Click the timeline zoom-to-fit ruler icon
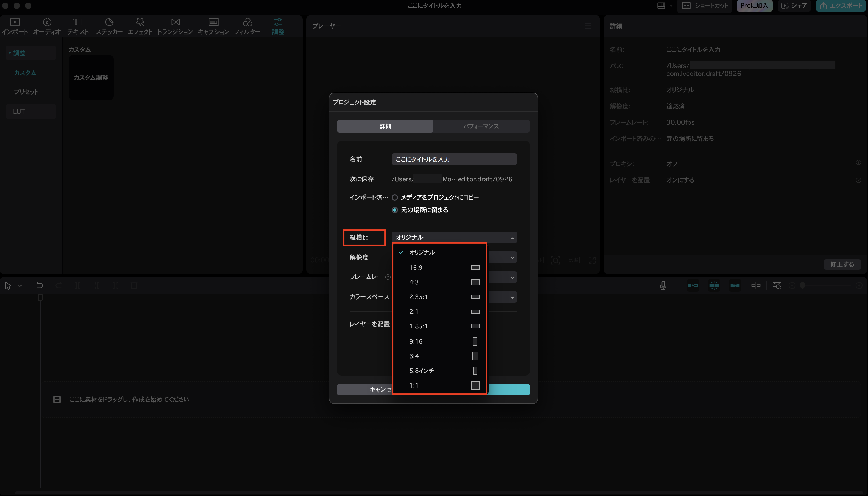The height and width of the screenshot is (496, 868). click(x=777, y=285)
